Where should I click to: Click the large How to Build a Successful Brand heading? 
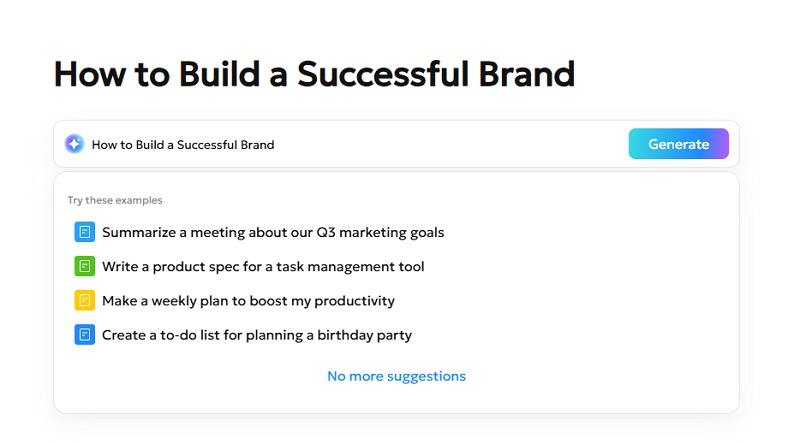coord(314,74)
